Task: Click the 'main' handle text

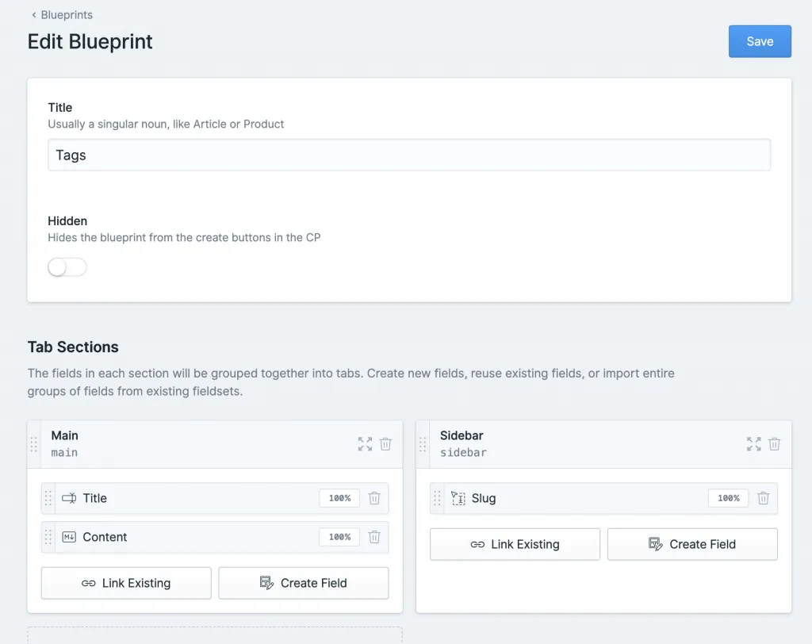Action: pyautogui.click(x=64, y=453)
